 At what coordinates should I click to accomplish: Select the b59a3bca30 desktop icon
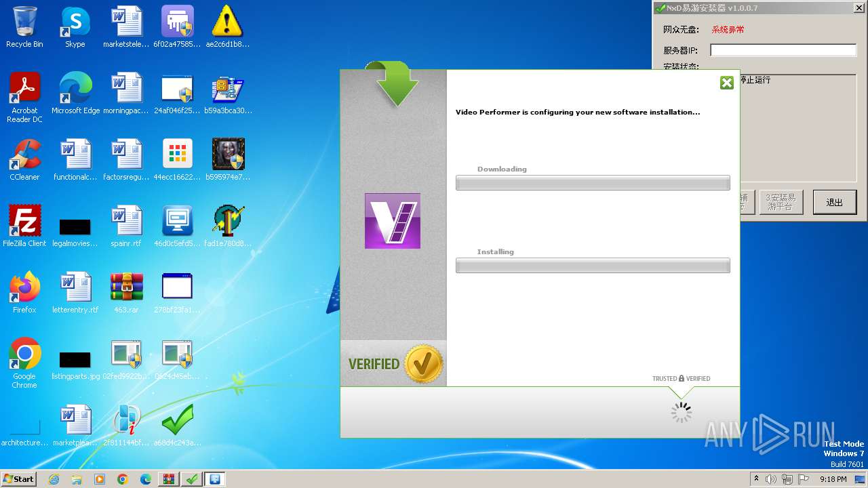pyautogui.click(x=228, y=94)
